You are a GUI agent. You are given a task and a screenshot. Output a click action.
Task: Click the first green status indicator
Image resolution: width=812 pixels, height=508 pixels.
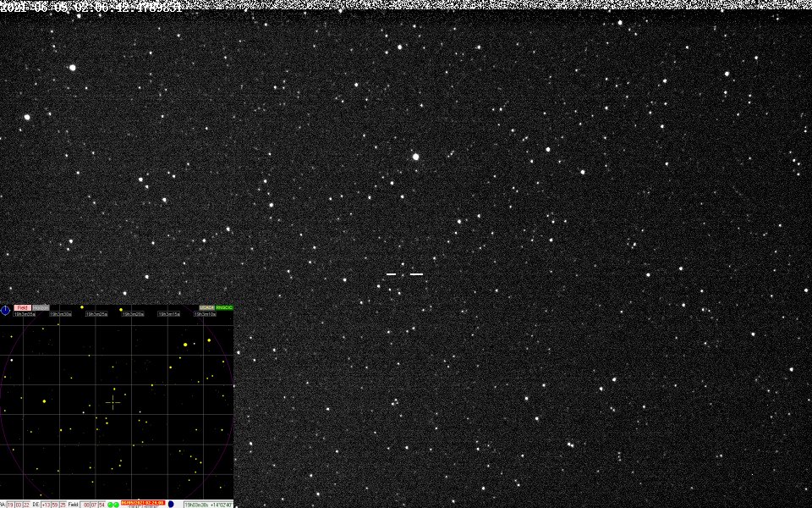110,504
